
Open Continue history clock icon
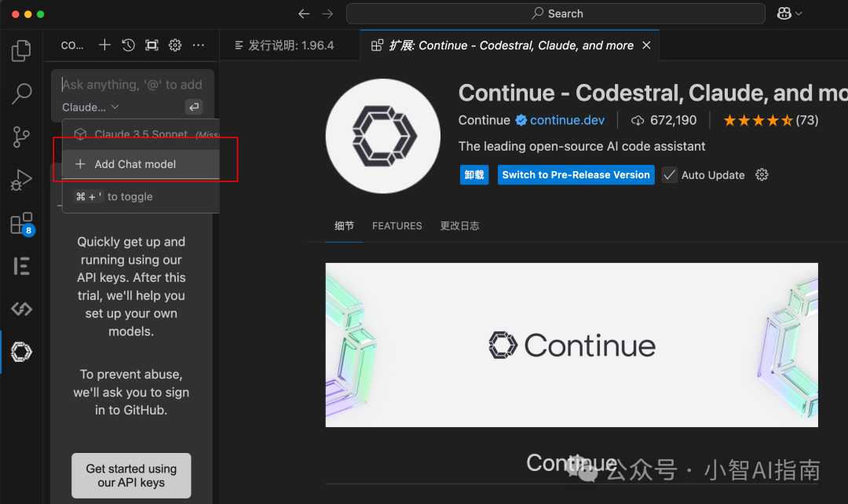click(128, 46)
